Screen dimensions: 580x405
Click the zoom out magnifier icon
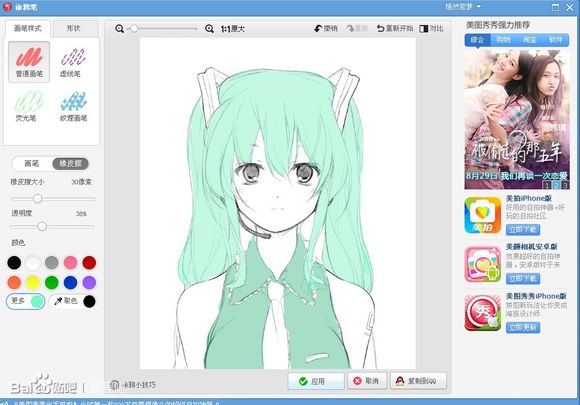coord(119,28)
